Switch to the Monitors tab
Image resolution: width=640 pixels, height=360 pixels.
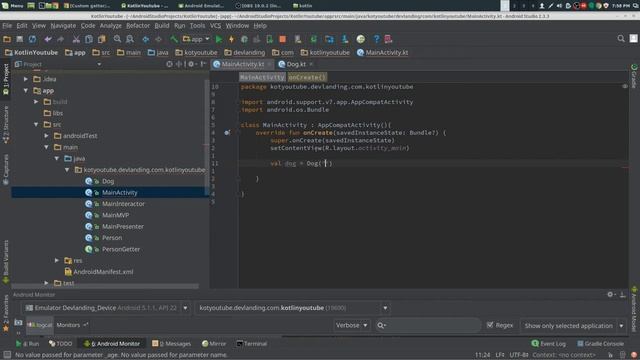[x=71, y=325]
